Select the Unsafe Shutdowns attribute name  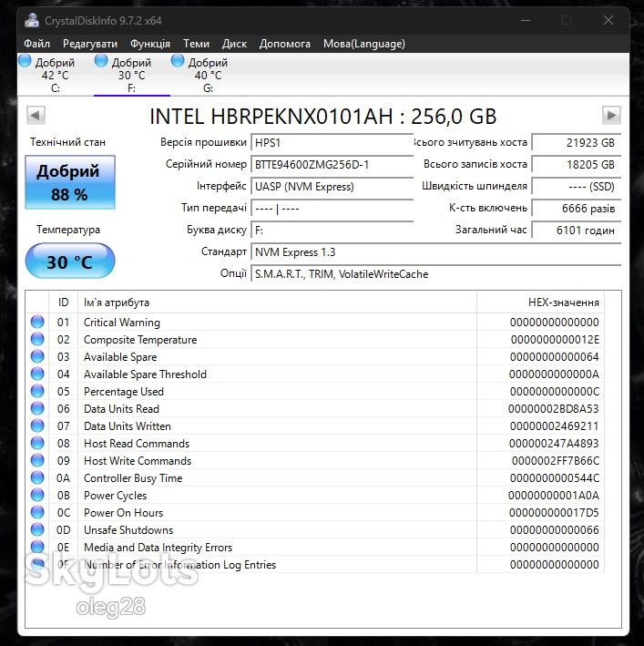click(x=128, y=529)
